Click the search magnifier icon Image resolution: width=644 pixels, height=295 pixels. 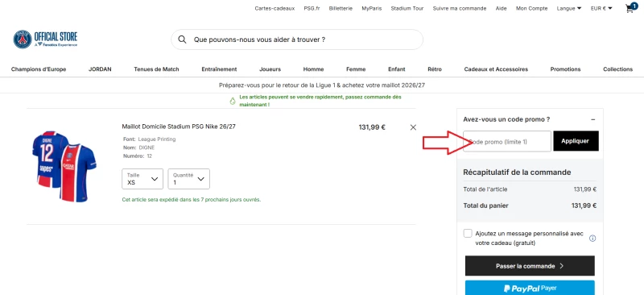coord(183,39)
